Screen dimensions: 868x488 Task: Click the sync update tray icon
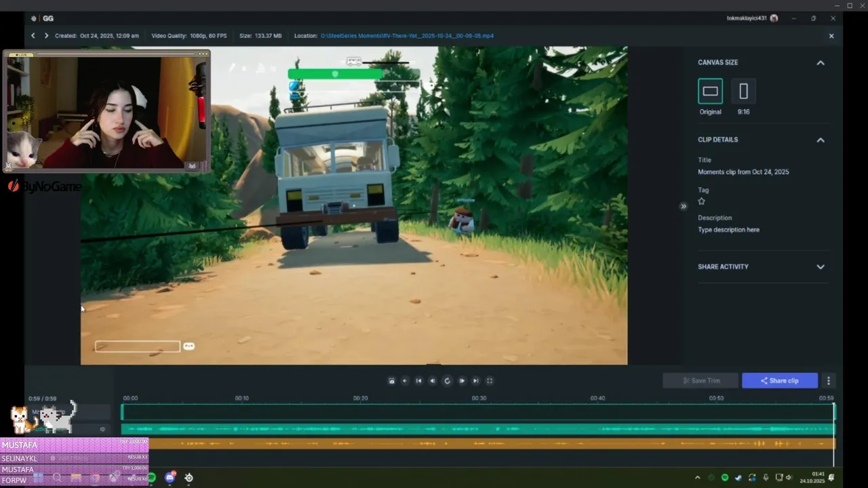coord(752,478)
